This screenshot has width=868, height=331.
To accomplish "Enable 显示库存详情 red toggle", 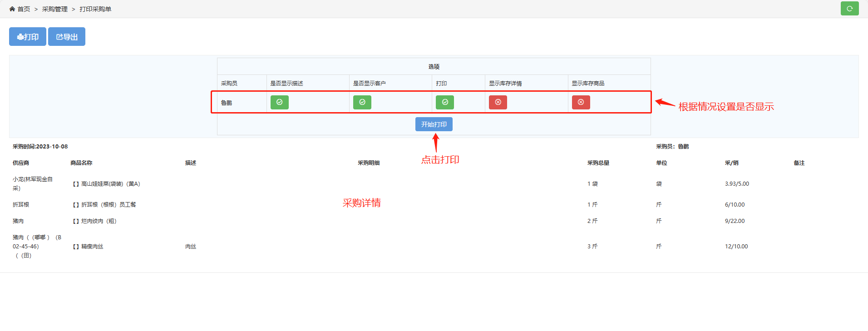I will point(498,102).
